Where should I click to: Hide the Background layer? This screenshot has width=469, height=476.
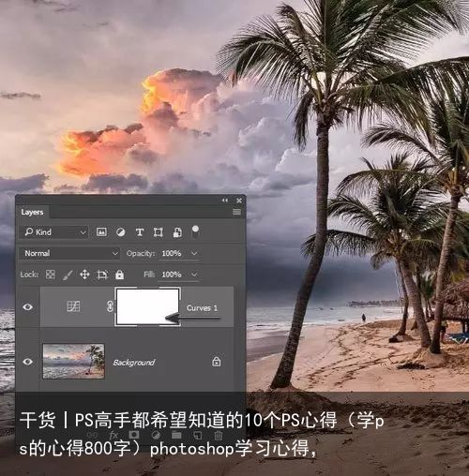[x=27, y=362]
